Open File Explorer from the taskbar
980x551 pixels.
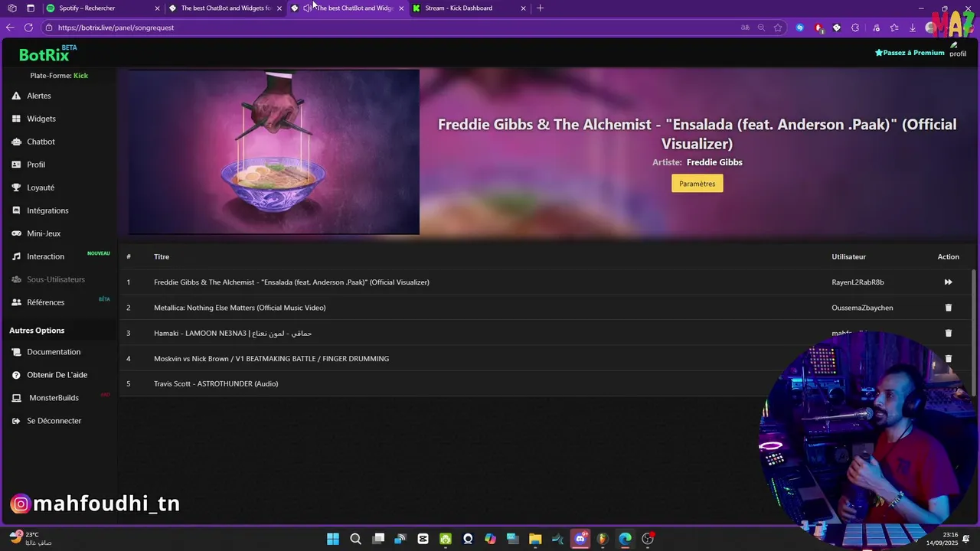tap(535, 539)
